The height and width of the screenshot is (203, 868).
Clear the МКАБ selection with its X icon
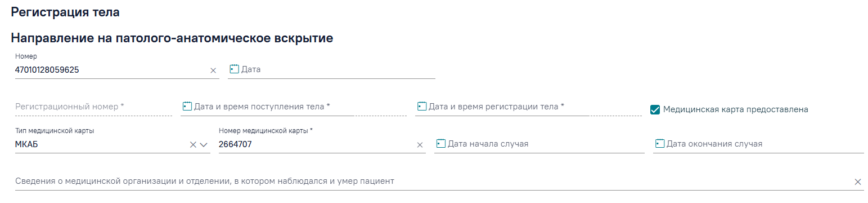193,144
